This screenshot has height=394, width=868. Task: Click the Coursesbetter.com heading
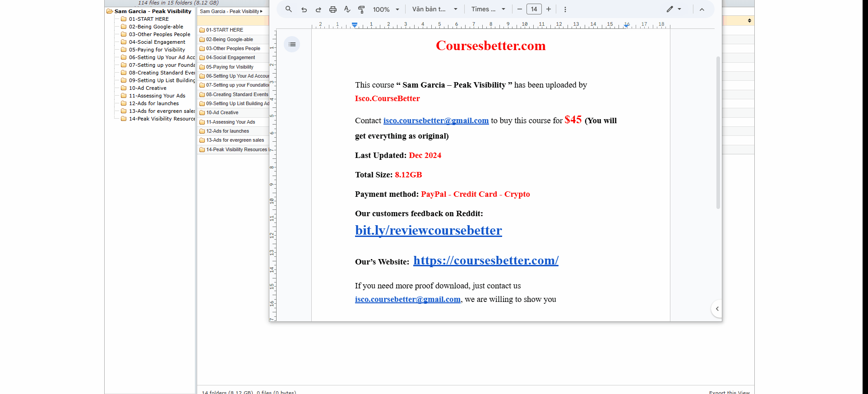491,46
